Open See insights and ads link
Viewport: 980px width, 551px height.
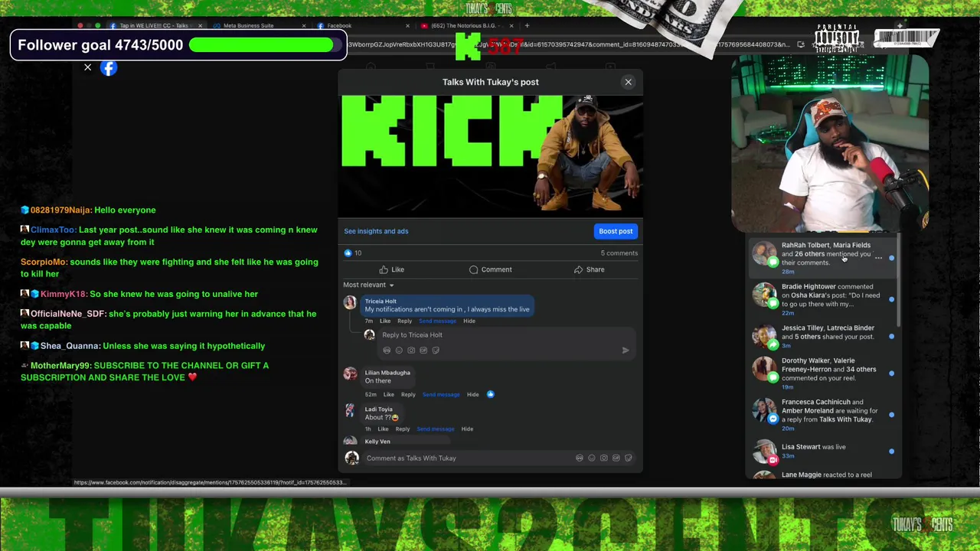[376, 231]
